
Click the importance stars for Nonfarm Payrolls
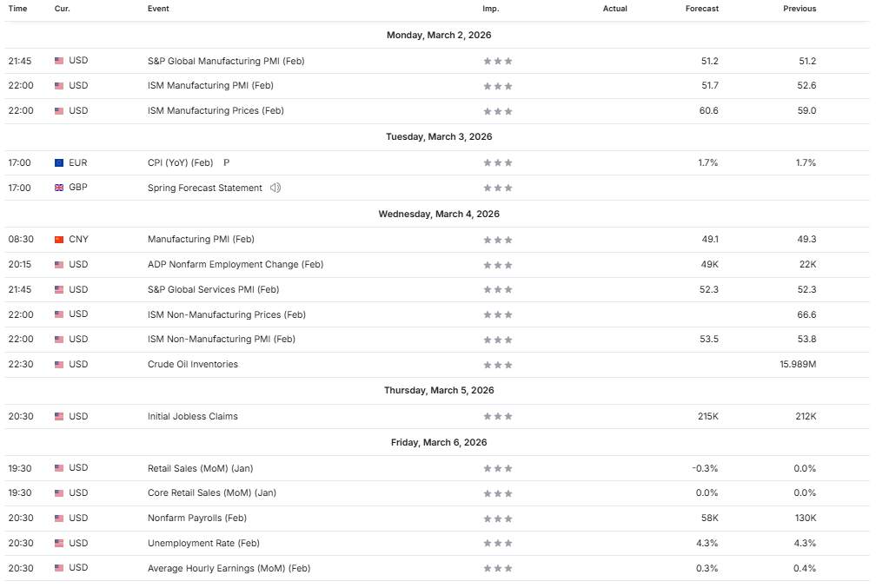point(498,519)
